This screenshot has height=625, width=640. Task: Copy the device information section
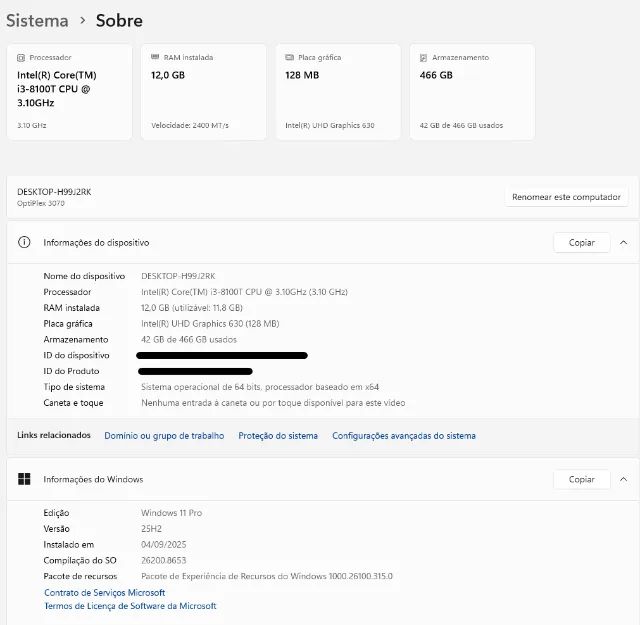pos(582,242)
